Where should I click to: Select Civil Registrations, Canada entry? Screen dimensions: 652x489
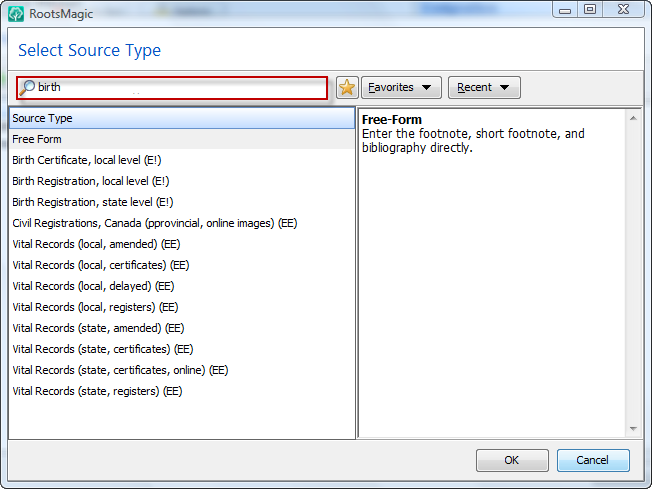(x=182, y=223)
